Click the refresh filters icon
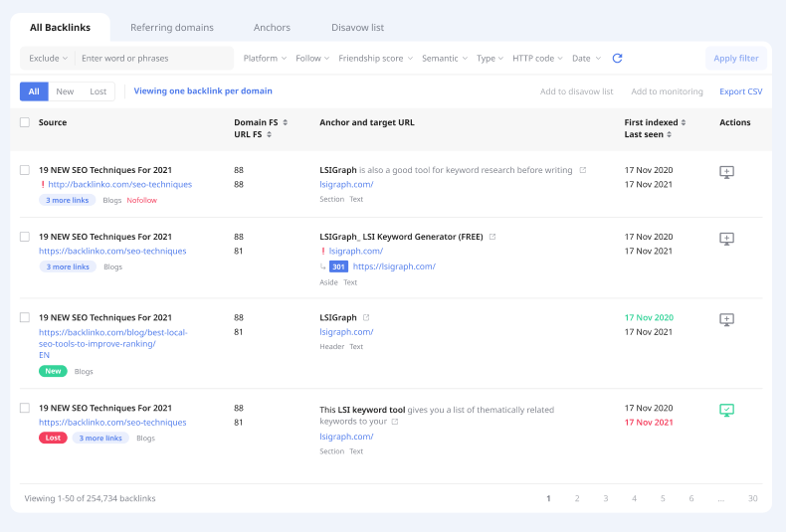The height and width of the screenshot is (532, 786). [x=617, y=59]
